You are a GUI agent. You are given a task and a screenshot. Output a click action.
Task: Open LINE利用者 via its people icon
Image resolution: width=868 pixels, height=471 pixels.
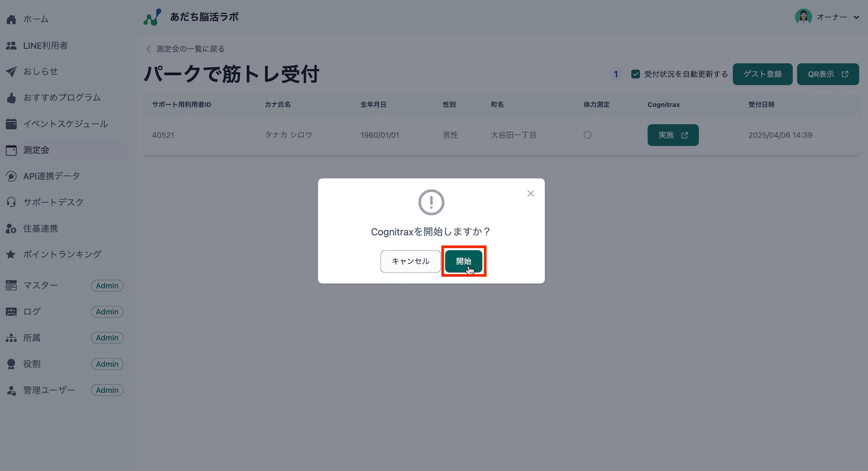[x=11, y=45]
